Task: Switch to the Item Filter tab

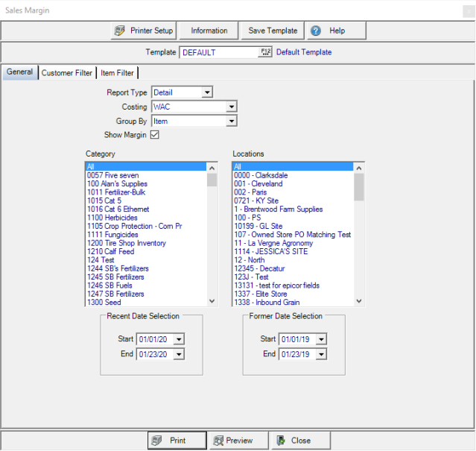Action: point(118,73)
